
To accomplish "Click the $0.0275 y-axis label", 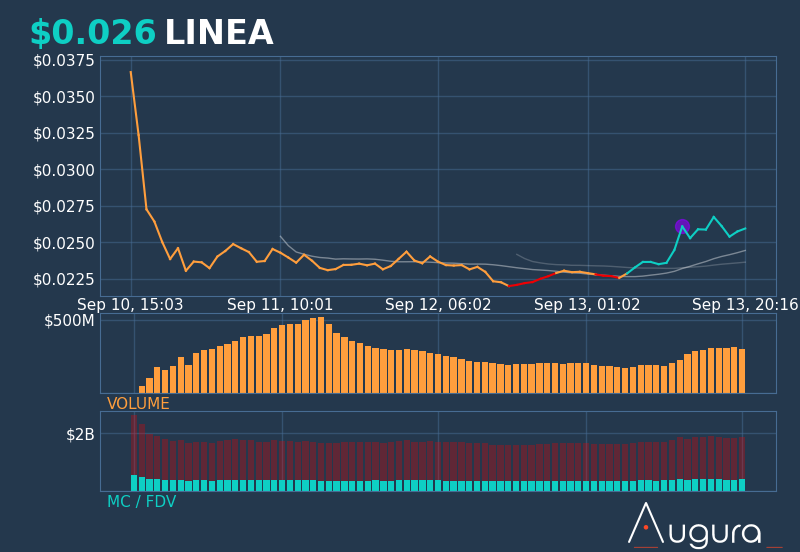I will (x=64, y=207).
